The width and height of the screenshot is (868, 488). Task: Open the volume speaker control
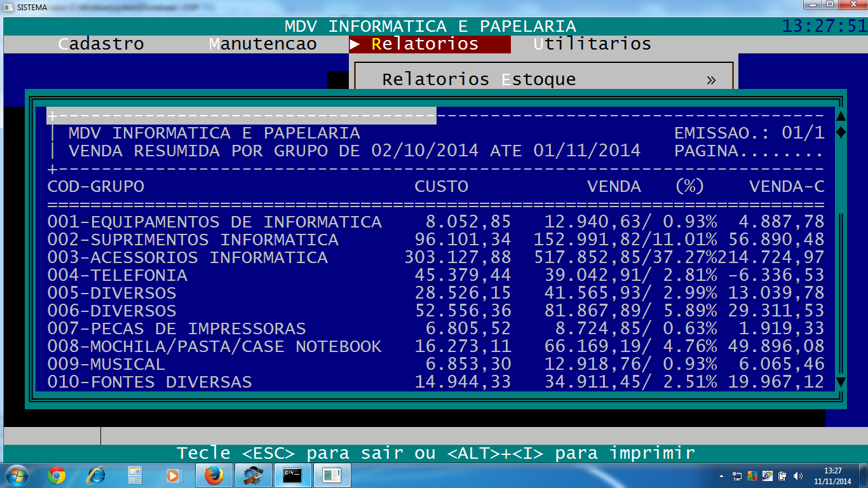point(798,475)
